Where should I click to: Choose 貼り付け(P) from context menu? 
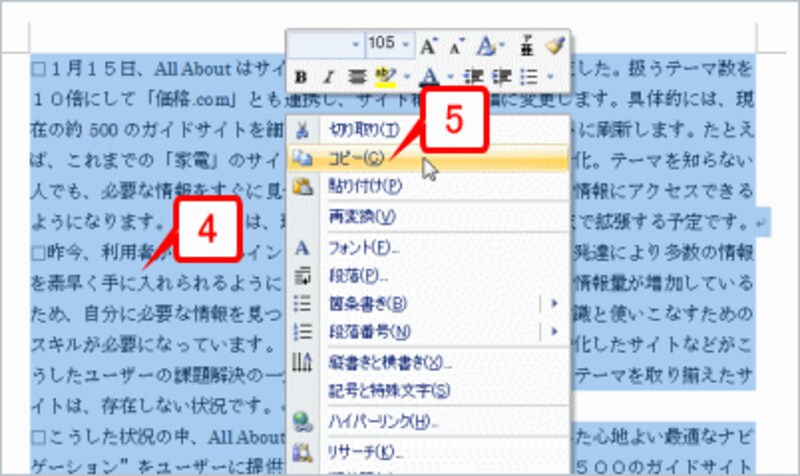click(429, 186)
